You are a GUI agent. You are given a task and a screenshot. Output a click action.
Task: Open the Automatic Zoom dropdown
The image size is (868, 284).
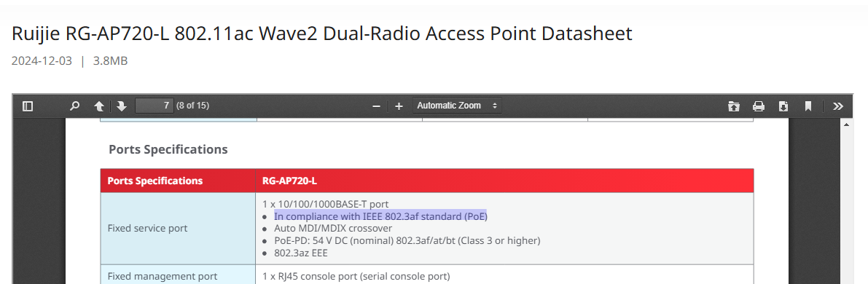tap(457, 105)
